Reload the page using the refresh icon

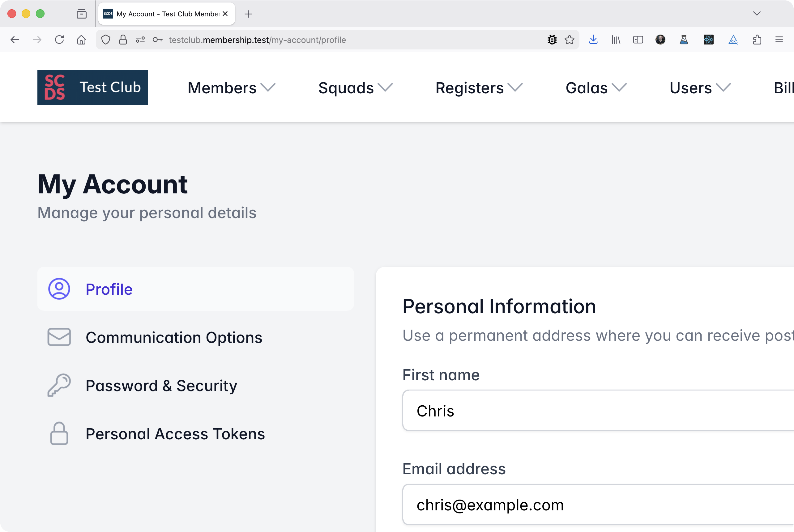pos(60,40)
